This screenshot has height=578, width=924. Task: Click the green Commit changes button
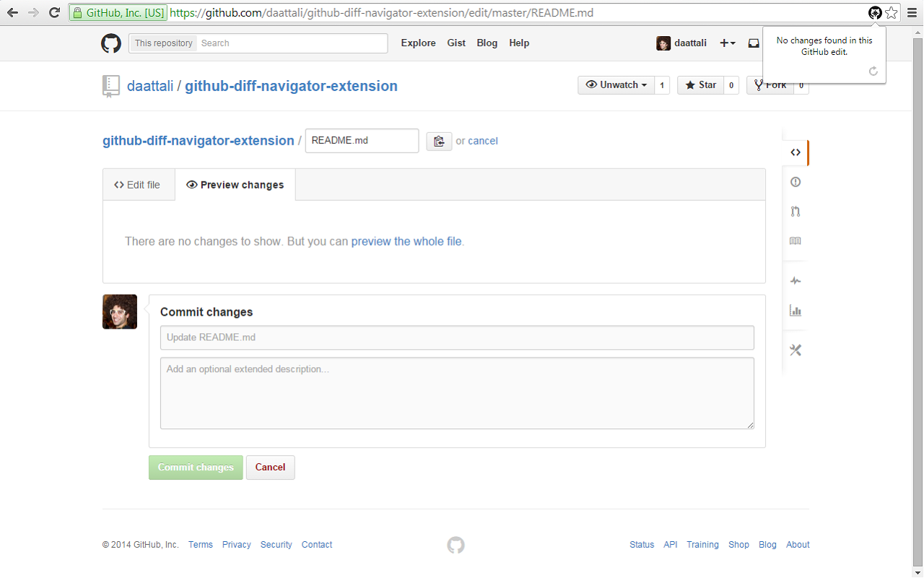pos(196,467)
